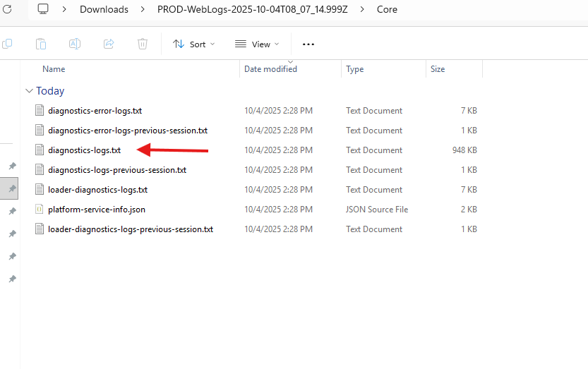Collapse the Today group
The image size is (588, 369).
pos(29,91)
